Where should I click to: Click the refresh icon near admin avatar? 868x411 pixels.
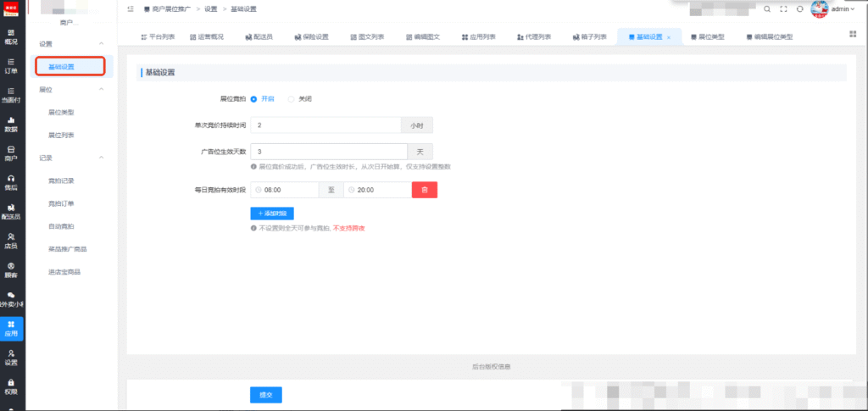799,8
